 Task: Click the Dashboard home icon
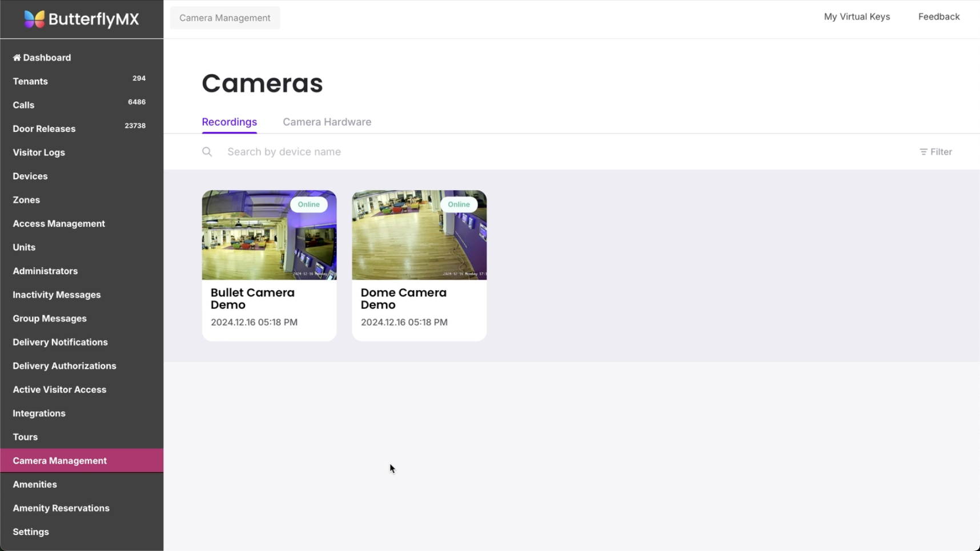(x=17, y=58)
